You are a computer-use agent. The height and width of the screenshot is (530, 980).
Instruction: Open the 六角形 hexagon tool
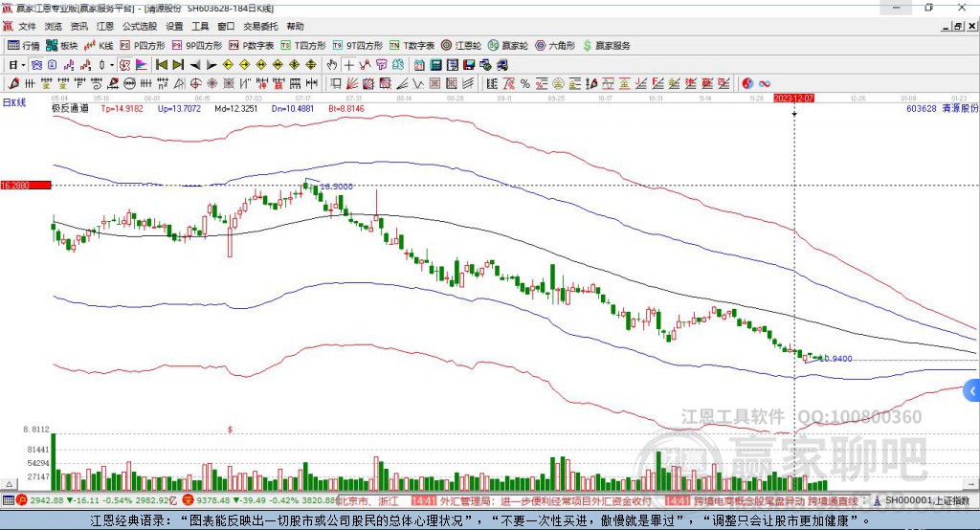(555, 46)
